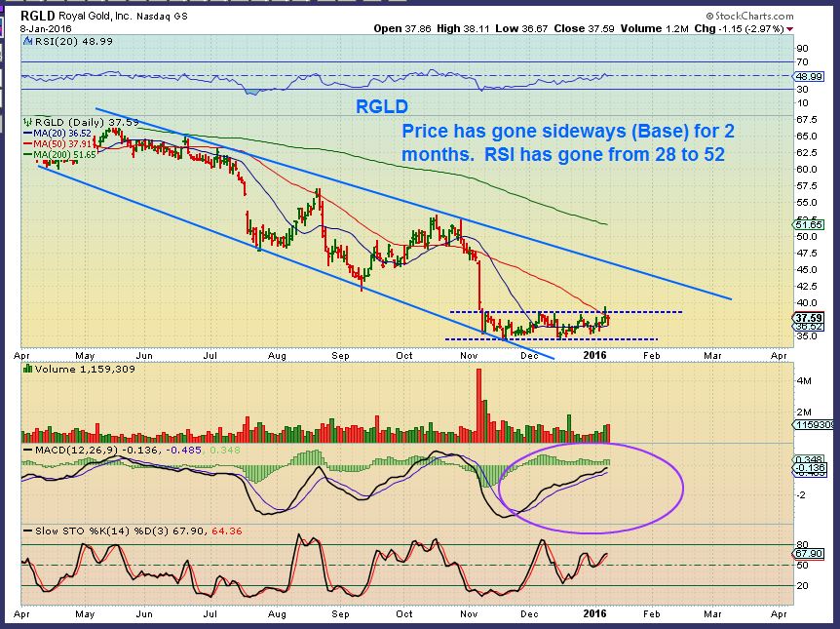
Task: Click the 8-Jan-2016 date label
Action: [x=46, y=29]
